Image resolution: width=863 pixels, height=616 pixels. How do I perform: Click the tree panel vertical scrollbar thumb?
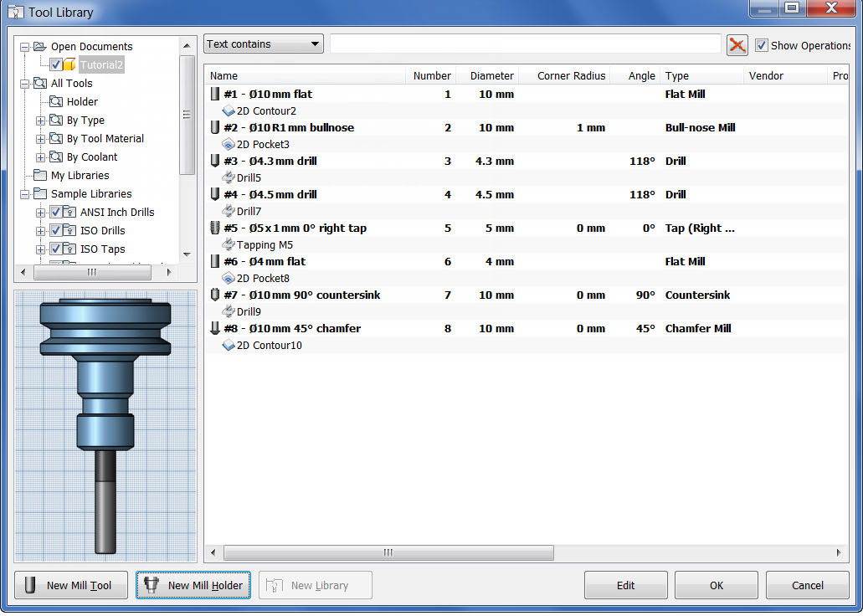[x=187, y=115]
